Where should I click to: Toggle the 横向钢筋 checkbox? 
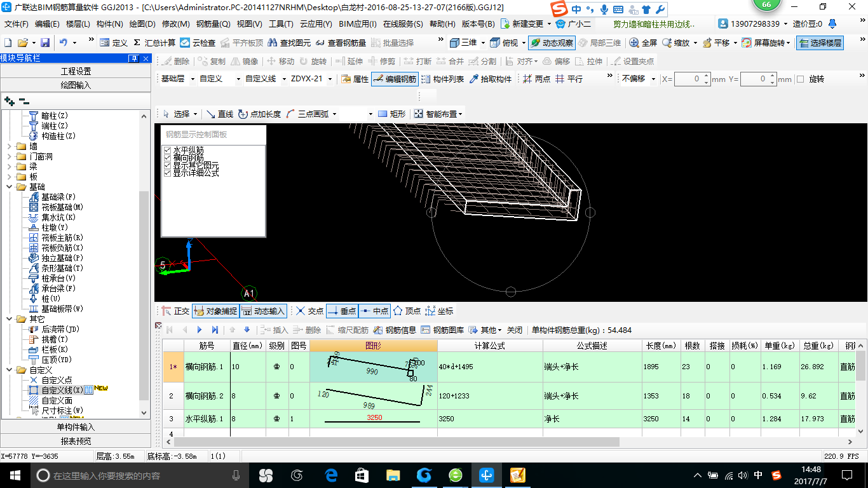[x=168, y=158]
